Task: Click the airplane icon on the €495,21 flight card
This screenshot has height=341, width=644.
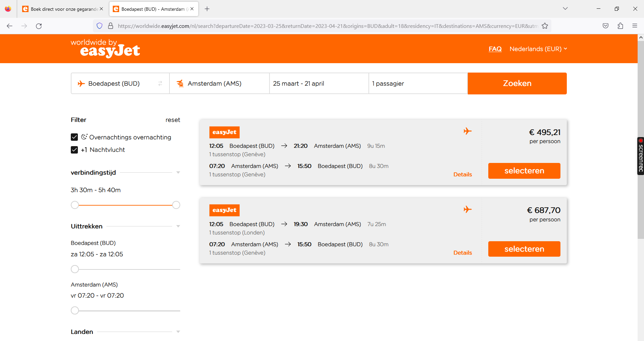Action: click(x=468, y=131)
